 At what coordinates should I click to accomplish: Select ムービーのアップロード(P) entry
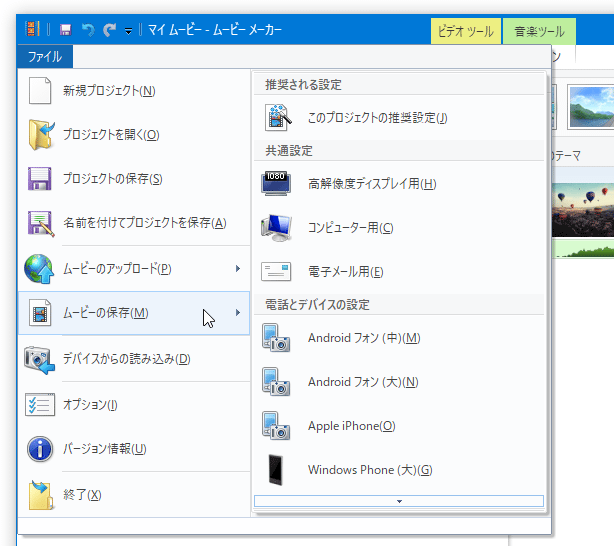pyautogui.click(x=134, y=269)
